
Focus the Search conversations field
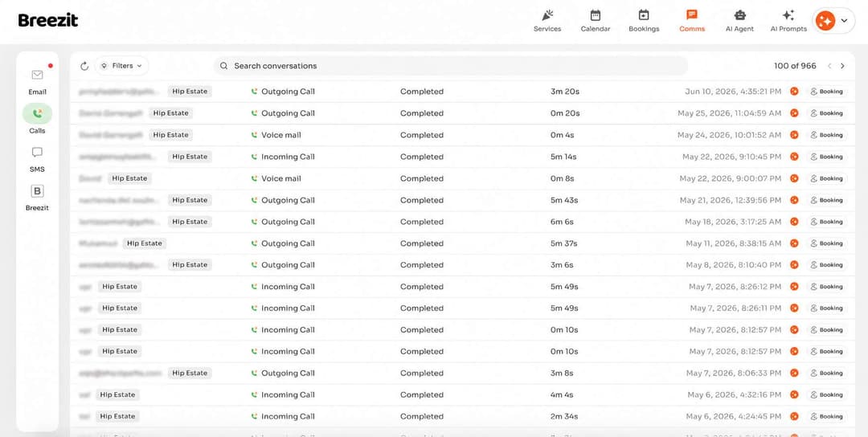451,66
